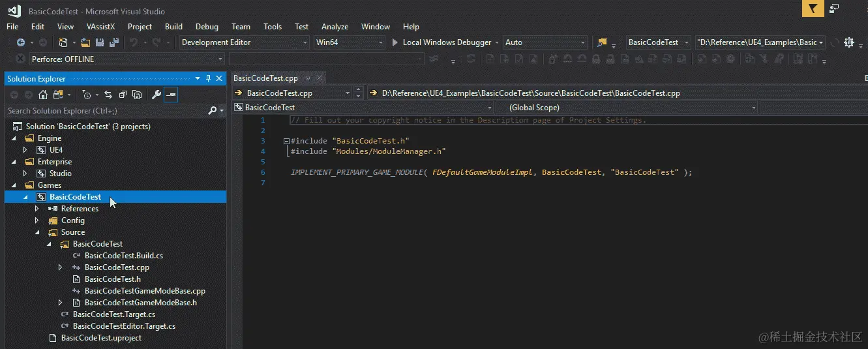868x349 pixels.
Task: Click the Send Feedback icon
Action: pos(834,8)
